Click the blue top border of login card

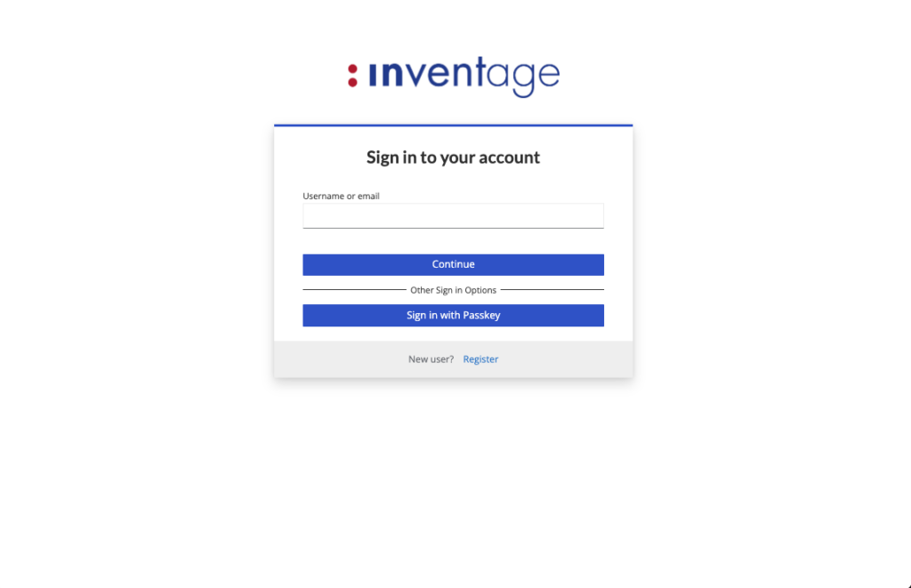pyautogui.click(x=453, y=125)
